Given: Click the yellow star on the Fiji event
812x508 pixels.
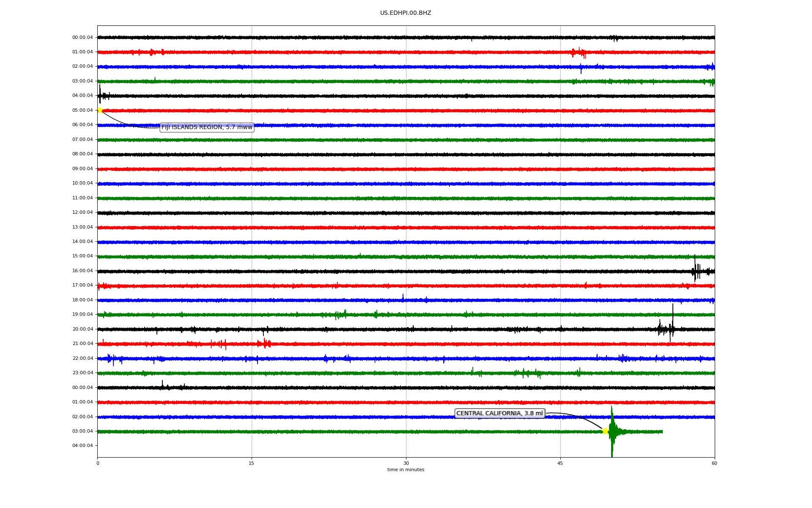Looking at the screenshot, I should [100, 110].
